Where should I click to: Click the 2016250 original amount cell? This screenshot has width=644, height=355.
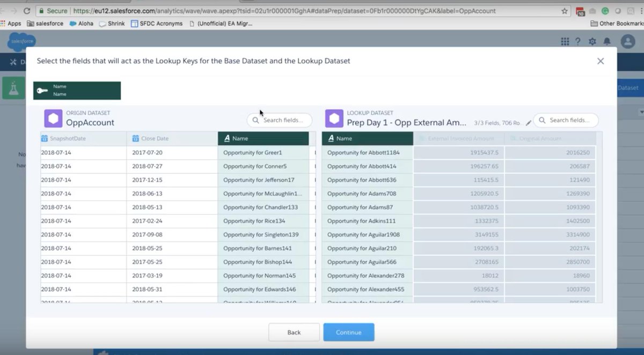click(x=550, y=153)
